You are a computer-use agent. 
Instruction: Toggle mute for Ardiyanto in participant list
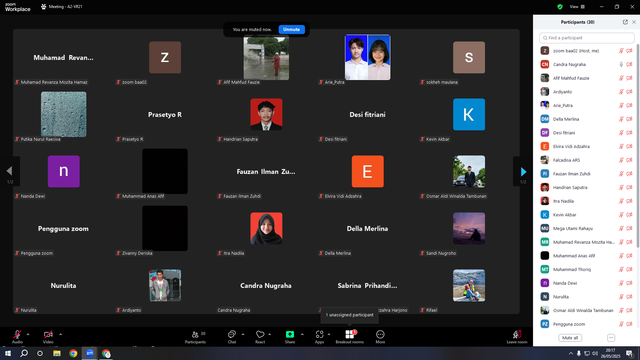[x=621, y=92]
